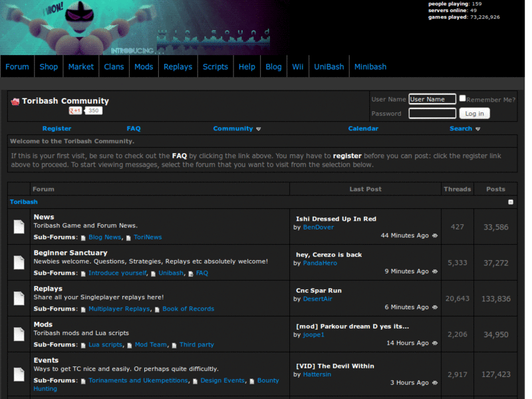Screen dimensions: 532x399
Task: Open the FAQ link below the login box
Action: point(134,128)
